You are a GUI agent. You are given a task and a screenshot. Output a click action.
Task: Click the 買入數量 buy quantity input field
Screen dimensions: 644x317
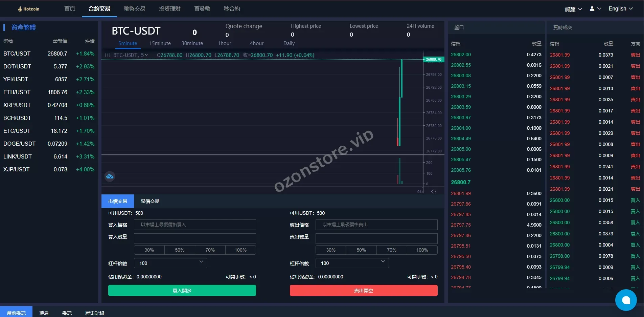point(195,238)
